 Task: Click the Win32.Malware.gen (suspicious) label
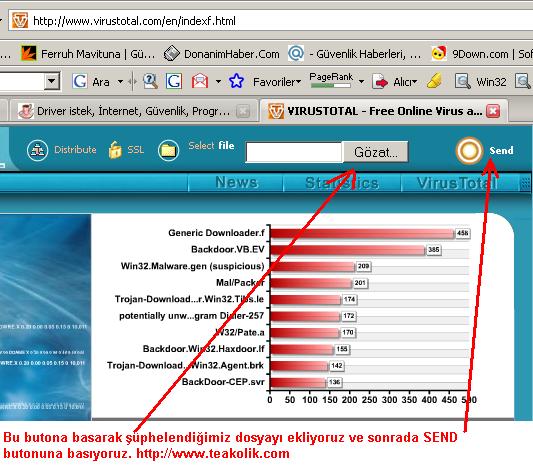pyautogui.click(x=192, y=266)
